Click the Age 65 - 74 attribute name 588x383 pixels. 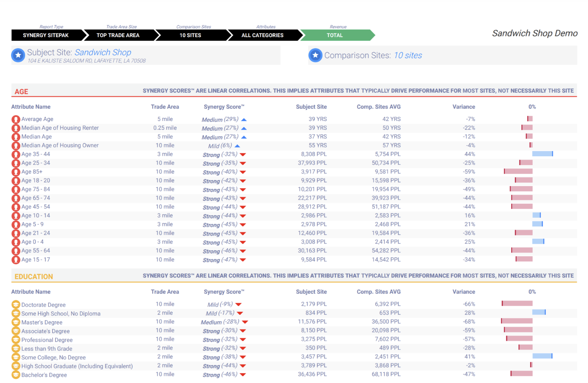pyautogui.click(x=36, y=198)
